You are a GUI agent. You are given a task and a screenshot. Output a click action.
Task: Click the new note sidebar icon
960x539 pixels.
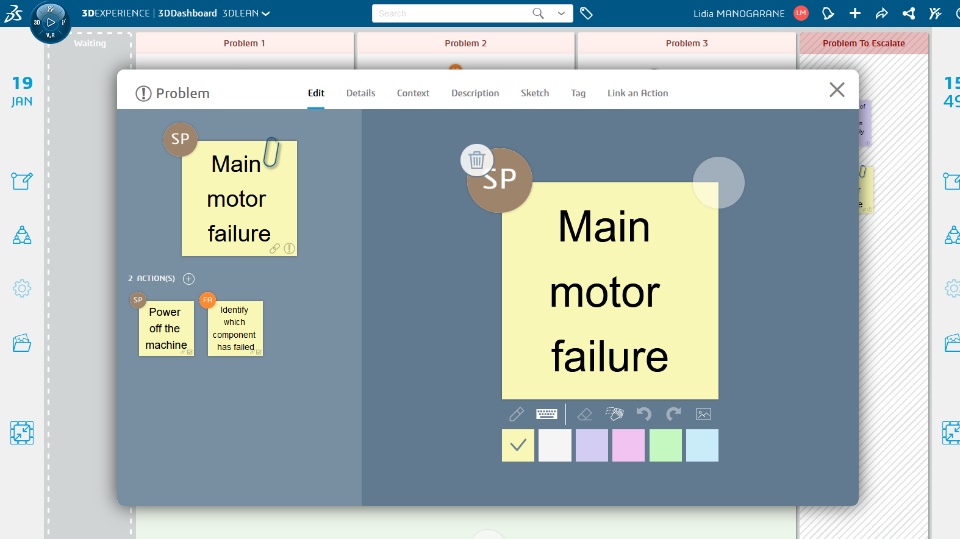(21, 181)
